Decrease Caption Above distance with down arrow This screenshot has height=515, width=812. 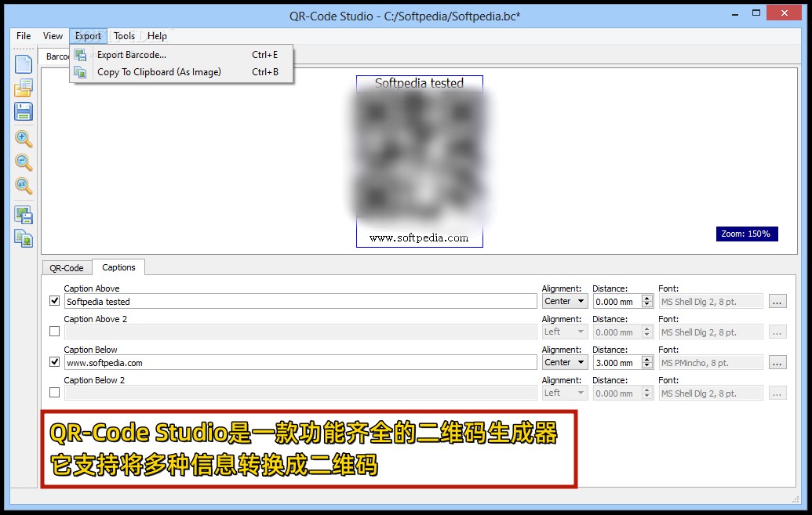646,304
